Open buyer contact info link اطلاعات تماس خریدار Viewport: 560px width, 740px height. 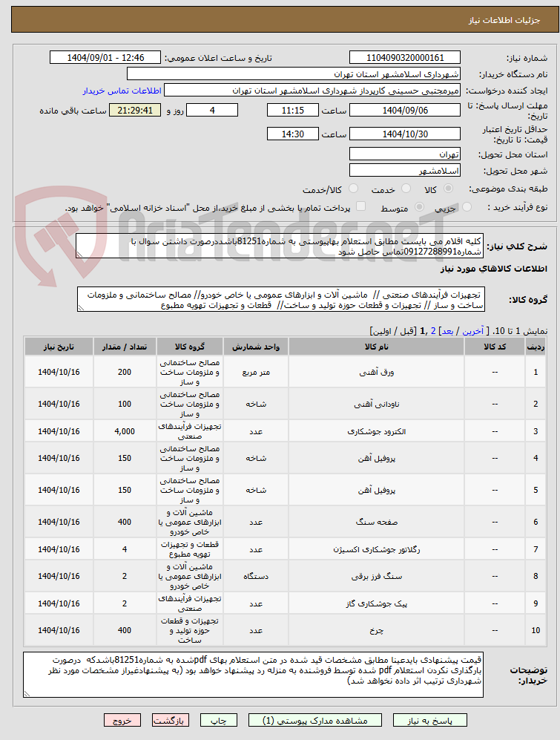click(122, 91)
